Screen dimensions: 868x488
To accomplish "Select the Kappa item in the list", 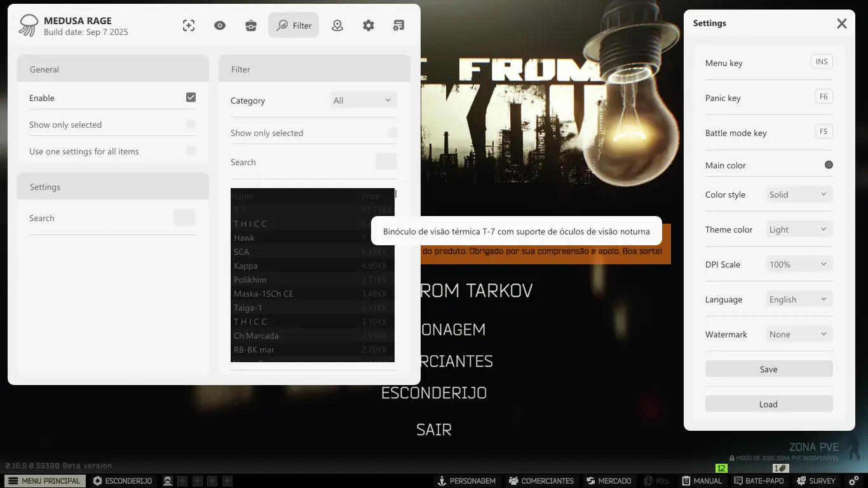I will click(x=245, y=266).
